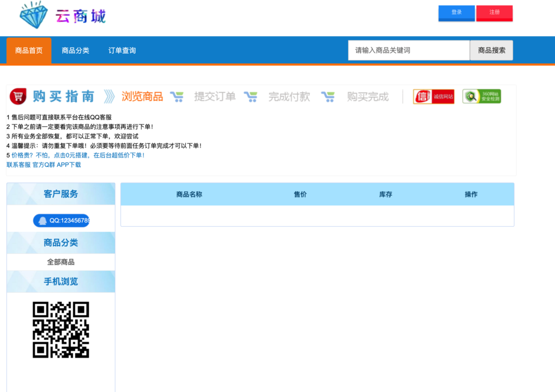This screenshot has height=392, width=555.
Task: Click the 购买指南 heading
Action: [64, 96]
